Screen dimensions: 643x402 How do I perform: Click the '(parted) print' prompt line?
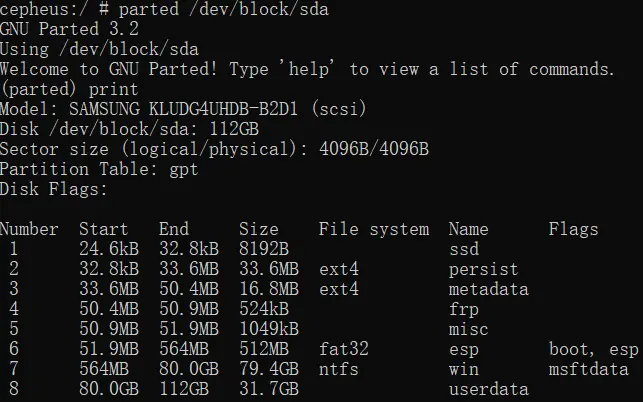click(x=69, y=89)
